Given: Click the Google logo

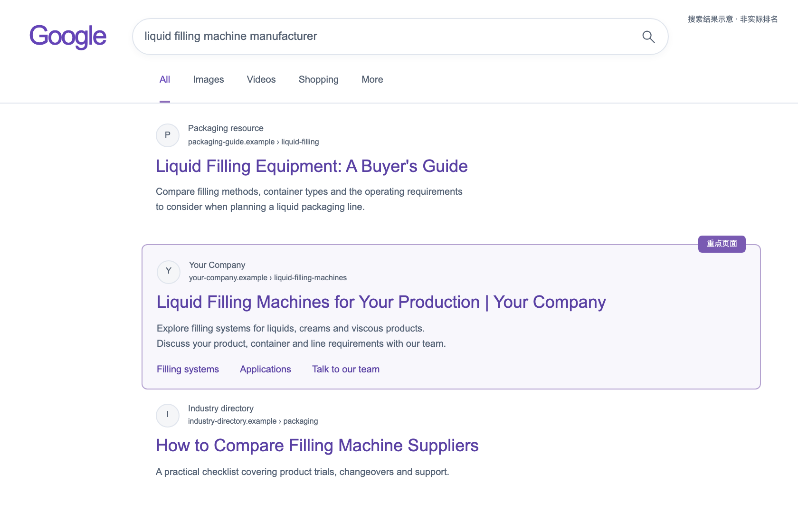Looking at the screenshot, I should pos(68,37).
